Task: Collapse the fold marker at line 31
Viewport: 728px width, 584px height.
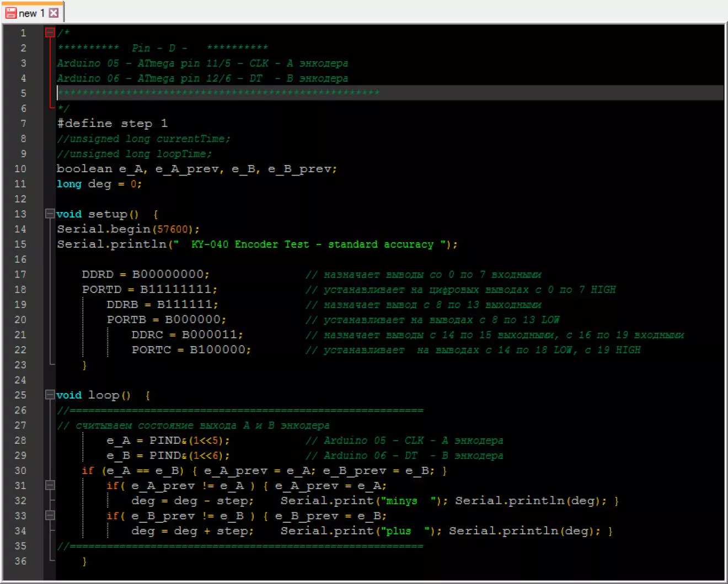Action: click(50, 485)
